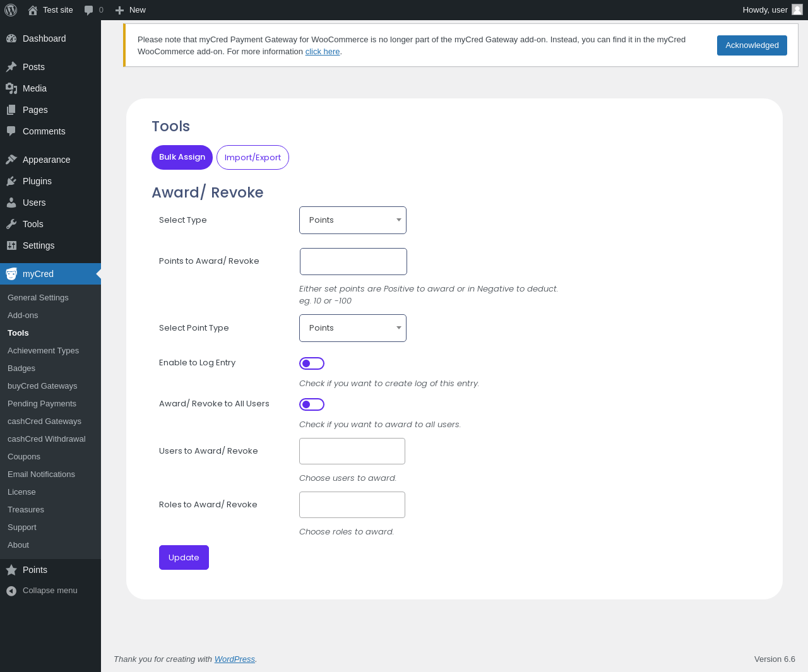The height and width of the screenshot is (672, 808).
Task: Open Pending Payments submenu item
Action: tap(42, 404)
